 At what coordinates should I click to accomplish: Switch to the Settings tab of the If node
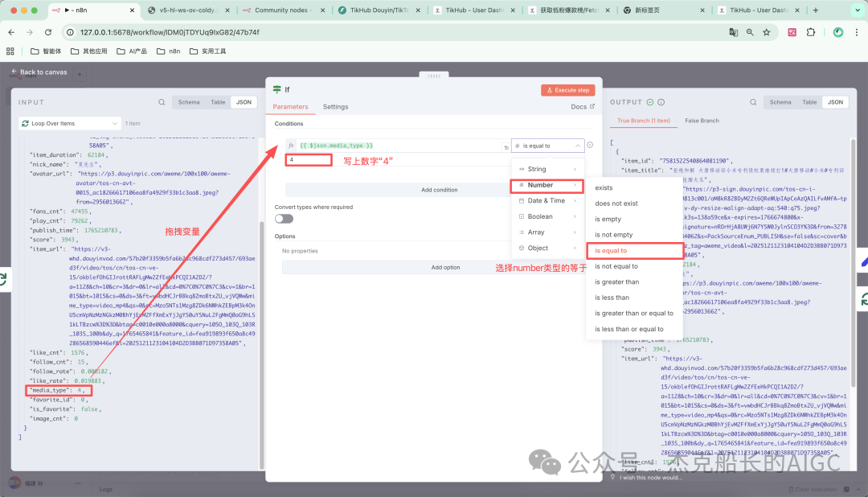tap(335, 107)
